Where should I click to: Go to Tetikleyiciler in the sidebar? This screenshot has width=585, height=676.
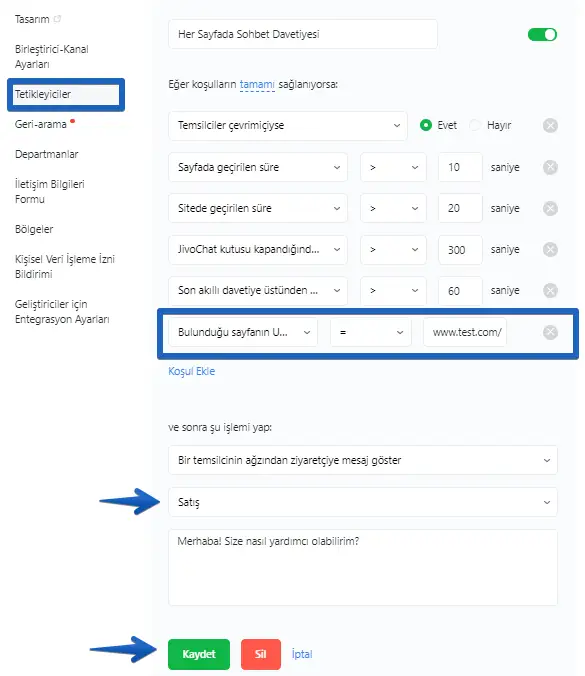tap(66, 94)
